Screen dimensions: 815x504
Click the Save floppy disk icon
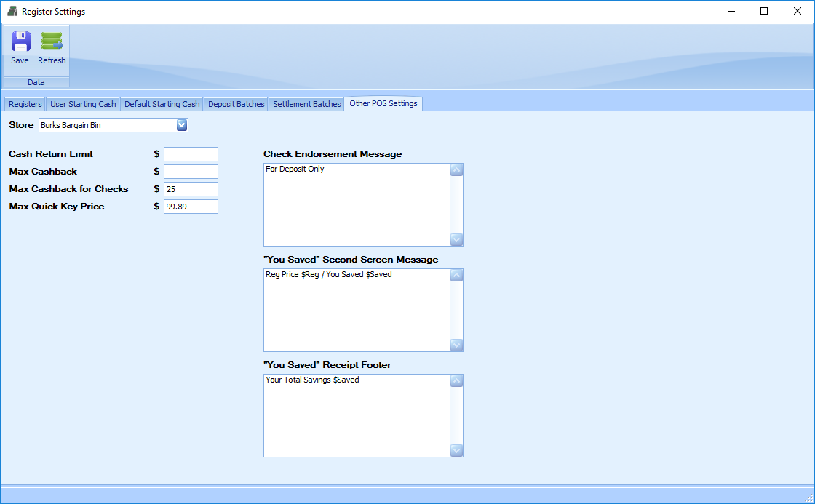point(20,42)
